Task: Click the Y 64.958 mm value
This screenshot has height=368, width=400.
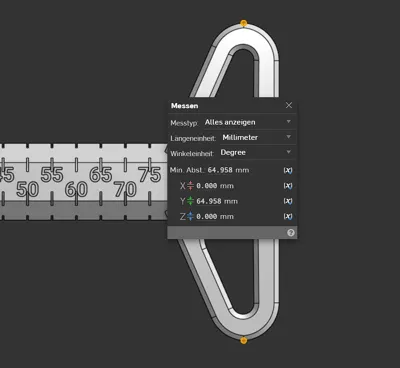Action: (217, 201)
